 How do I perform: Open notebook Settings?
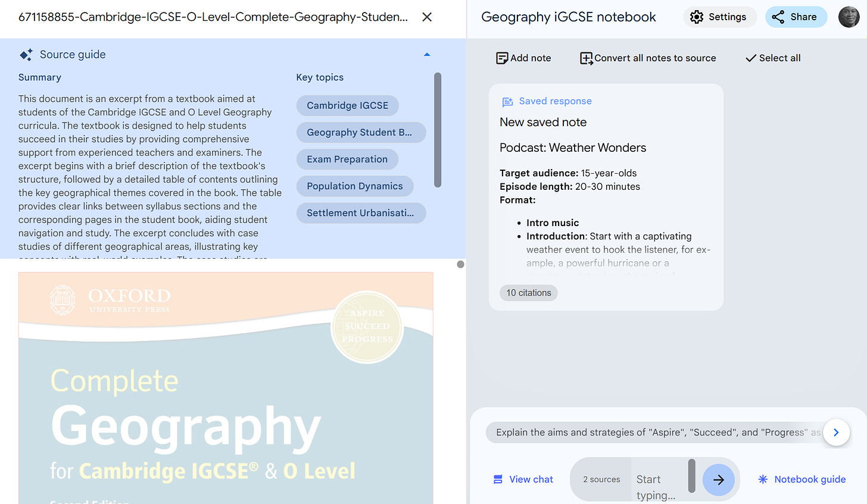pos(719,17)
